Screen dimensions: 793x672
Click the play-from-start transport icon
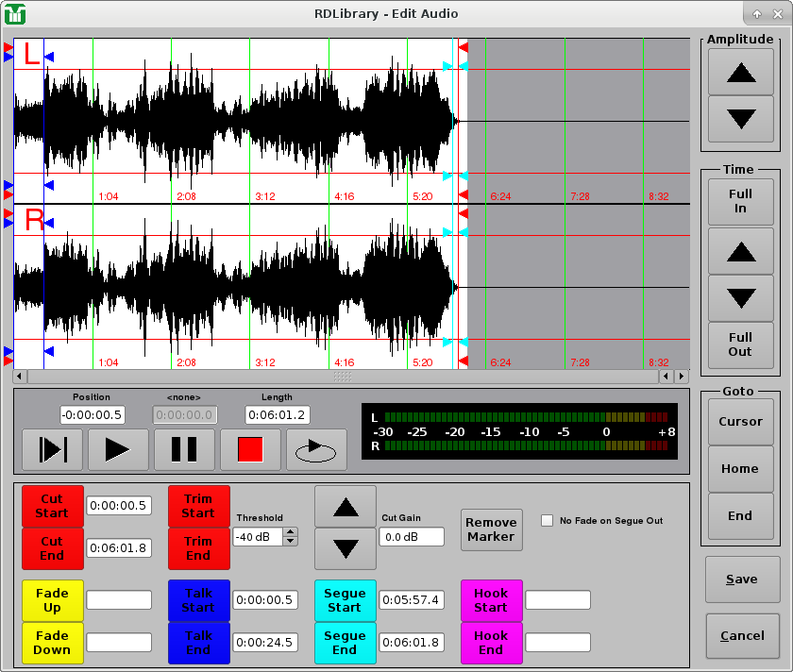tap(52, 449)
